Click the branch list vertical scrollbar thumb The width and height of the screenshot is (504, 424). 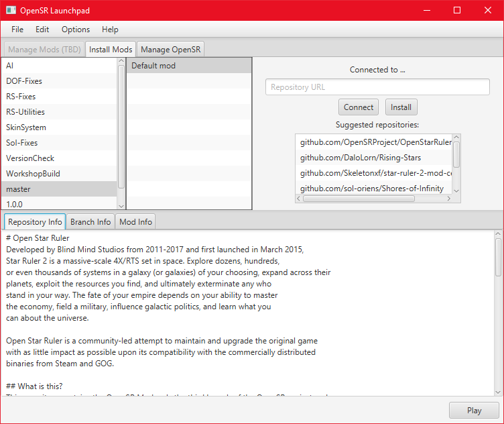pyautogui.click(x=121, y=127)
